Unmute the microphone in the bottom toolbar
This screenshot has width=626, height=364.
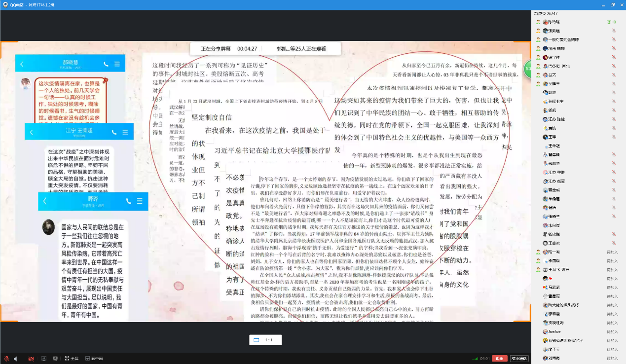pos(6,359)
